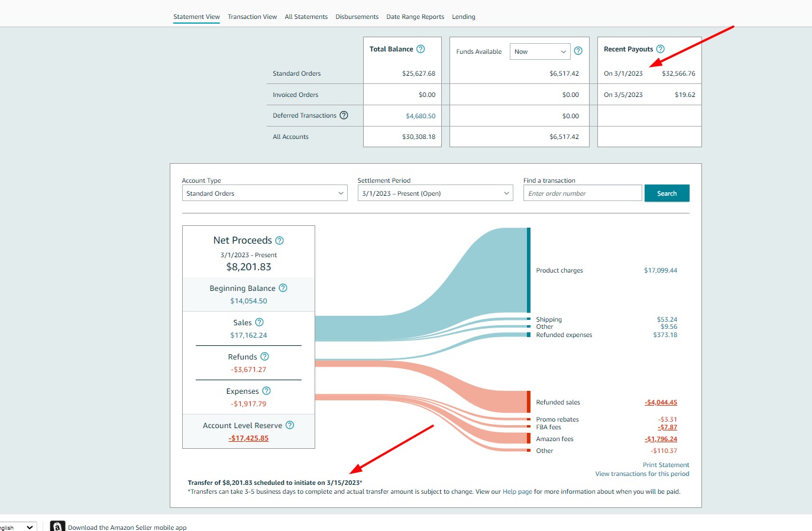Click help icon beside Beginning Balance
Screen dimensions: 812x531
[283, 288]
